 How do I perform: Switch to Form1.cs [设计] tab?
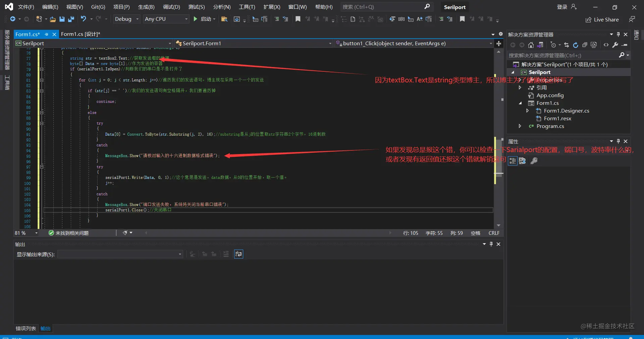click(80, 34)
